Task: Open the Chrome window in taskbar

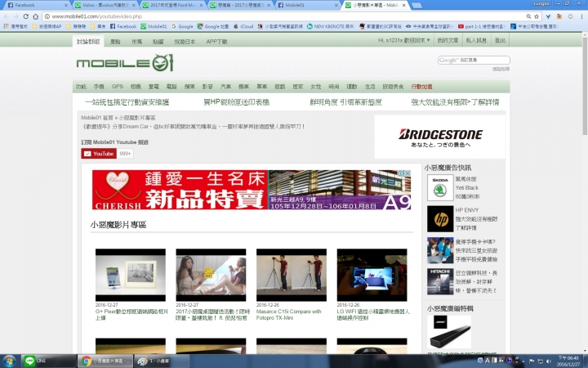Action: tap(105, 361)
